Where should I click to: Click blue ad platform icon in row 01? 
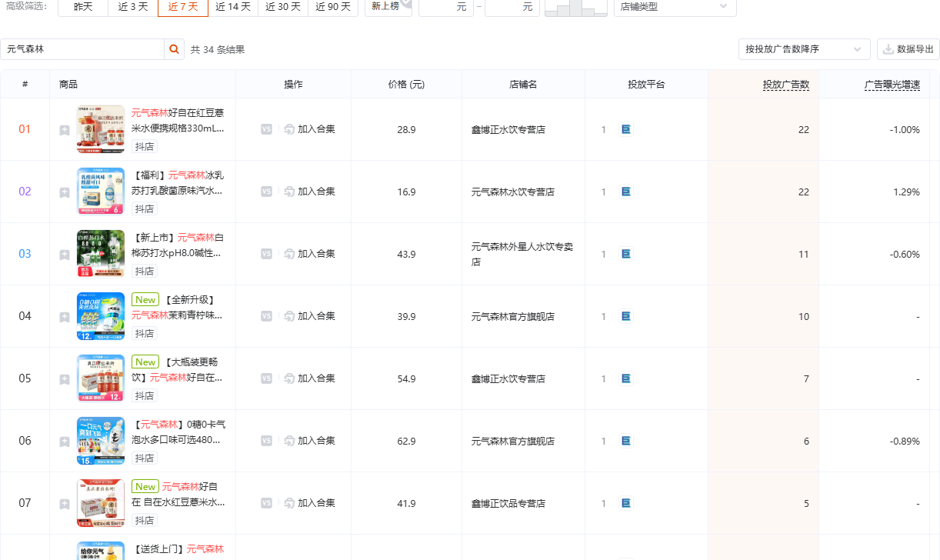(x=626, y=129)
